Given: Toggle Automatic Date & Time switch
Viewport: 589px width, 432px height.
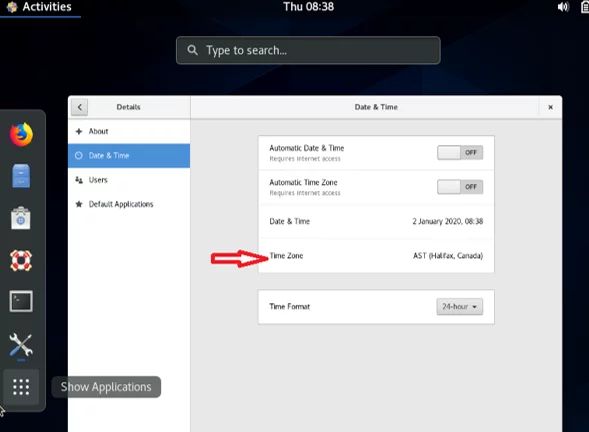Looking at the screenshot, I should [460, 153].
